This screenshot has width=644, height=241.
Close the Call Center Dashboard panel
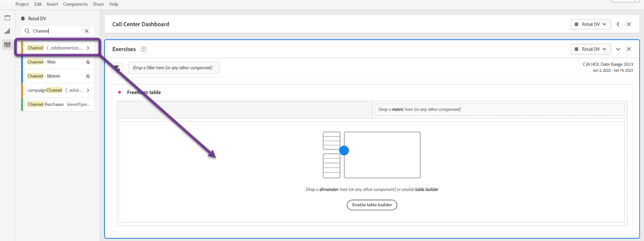(x=629, y=24)
